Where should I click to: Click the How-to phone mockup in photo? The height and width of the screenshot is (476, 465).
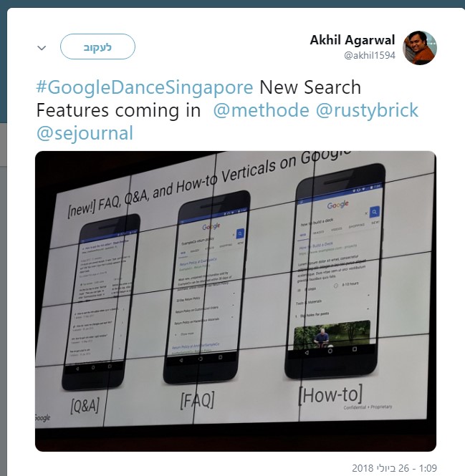[x=335, y=271]
